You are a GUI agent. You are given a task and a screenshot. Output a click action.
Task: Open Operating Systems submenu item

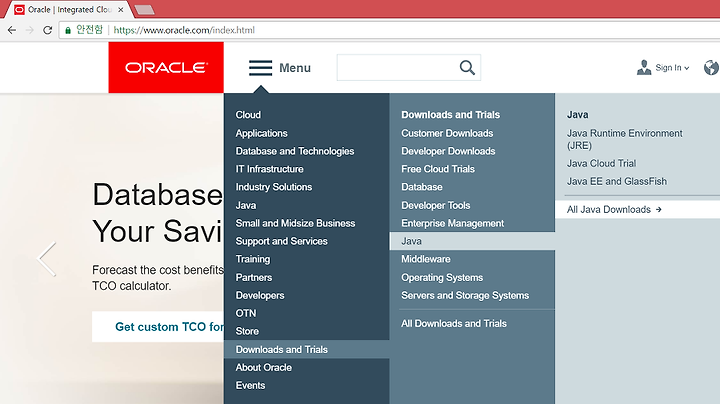coord(442,277)
